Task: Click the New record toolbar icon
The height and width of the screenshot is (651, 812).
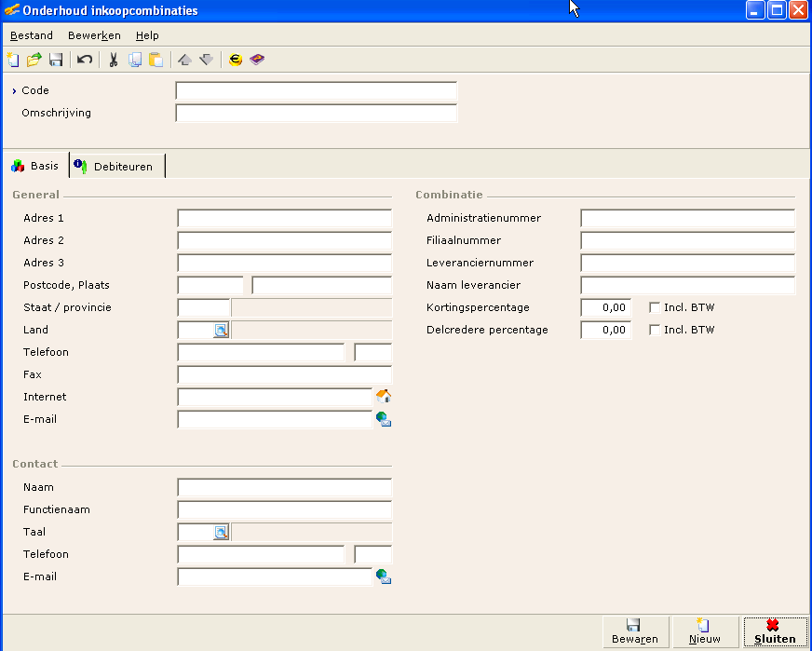Action: (x=13, y=60)
